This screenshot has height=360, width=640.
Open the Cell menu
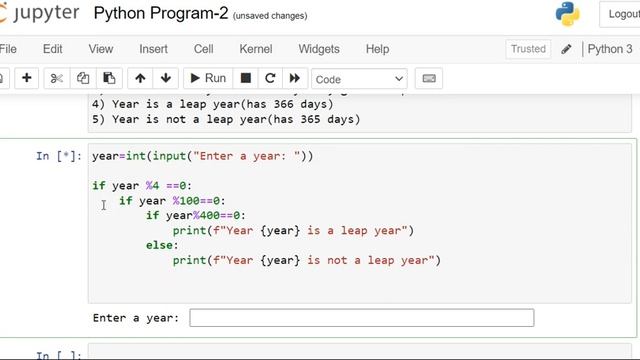203,49
